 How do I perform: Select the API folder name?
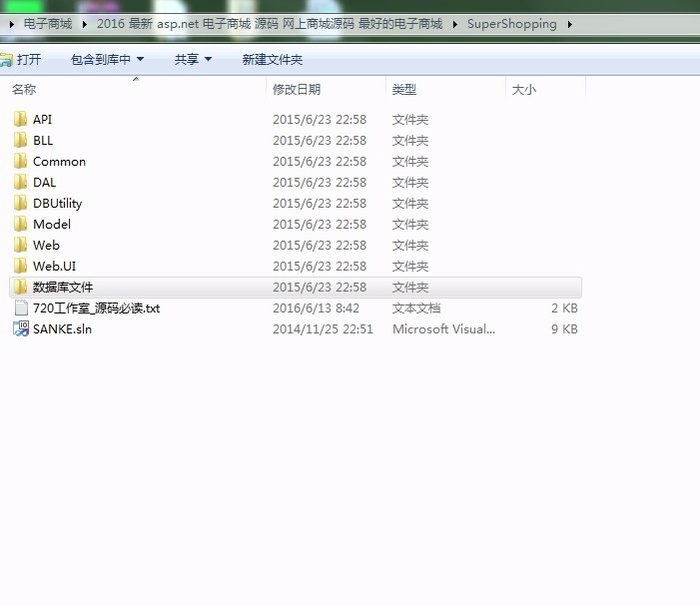pos(42,119)
